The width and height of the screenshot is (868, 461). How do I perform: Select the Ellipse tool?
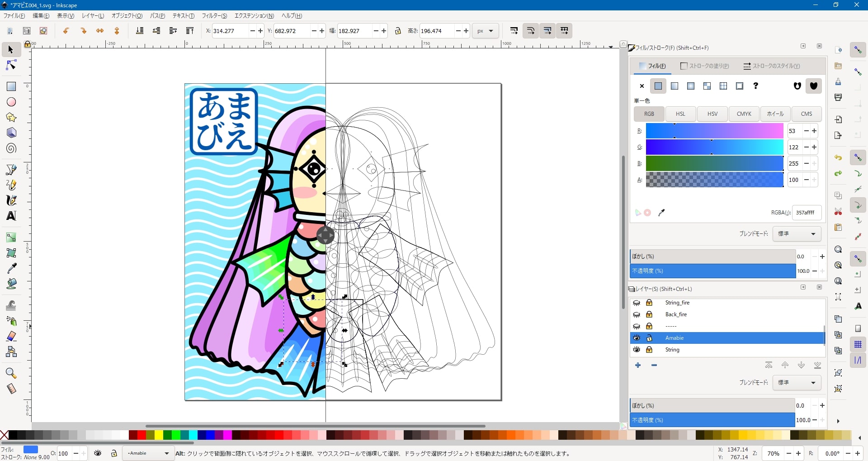(x=11, y=102)
